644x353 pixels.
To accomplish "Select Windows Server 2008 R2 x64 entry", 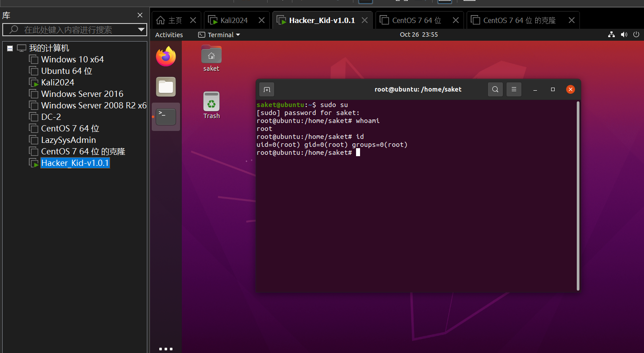I will 94,105.
